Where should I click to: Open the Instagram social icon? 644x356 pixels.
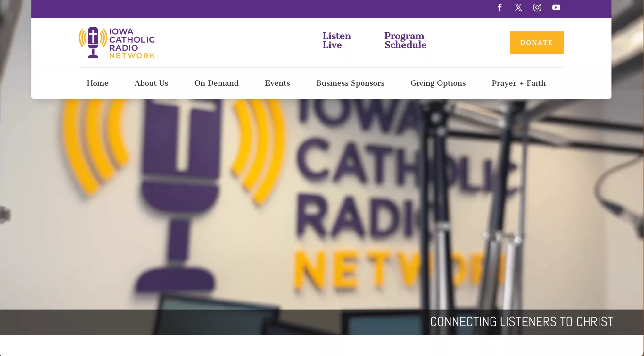click(537, 7)
